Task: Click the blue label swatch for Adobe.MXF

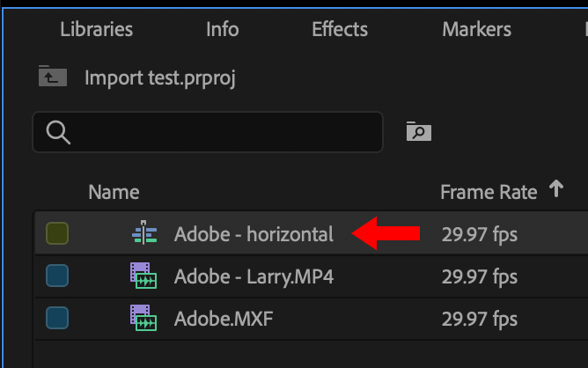Action: [57, 318]
